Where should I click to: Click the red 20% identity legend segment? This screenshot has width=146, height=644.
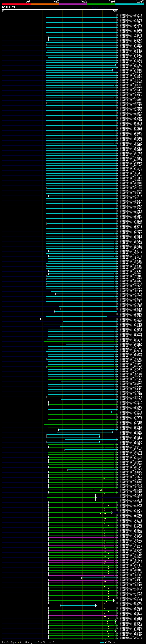click(x=16, y=4)
